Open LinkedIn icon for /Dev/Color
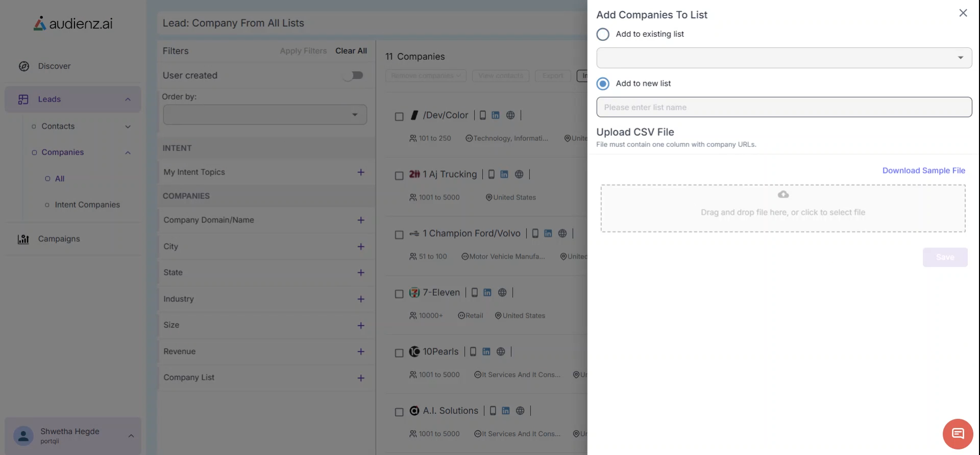 (496, 115)
